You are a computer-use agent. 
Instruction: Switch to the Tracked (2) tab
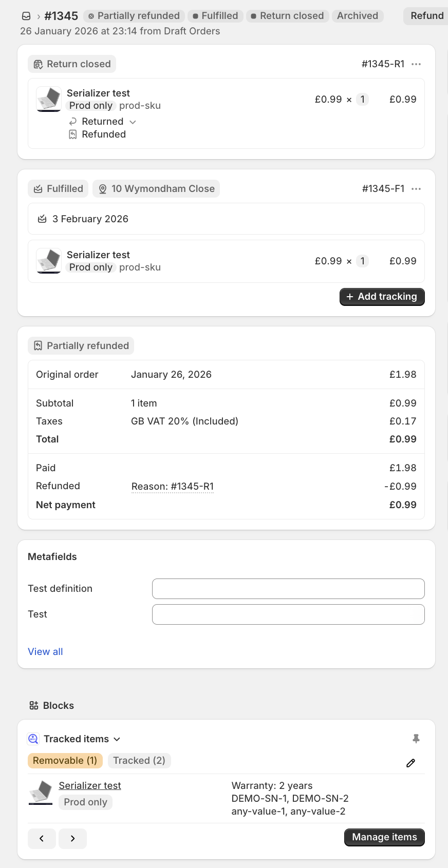pos(139,761)
